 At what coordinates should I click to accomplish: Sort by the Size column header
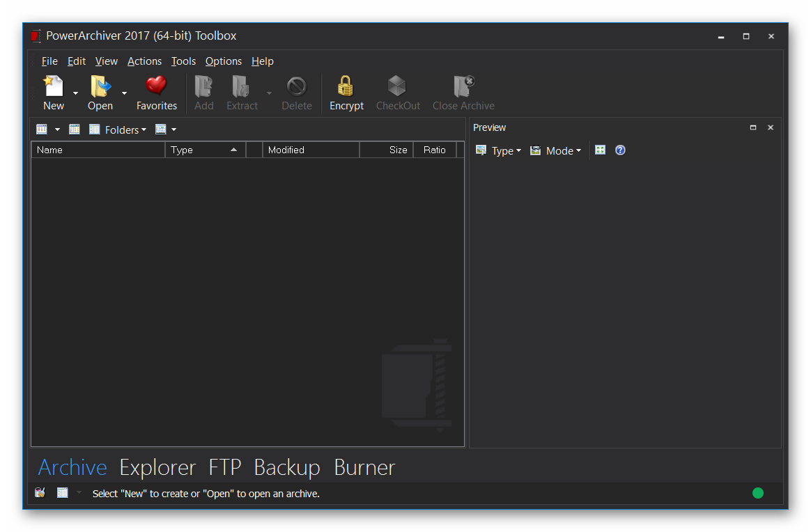click(387, 150)
